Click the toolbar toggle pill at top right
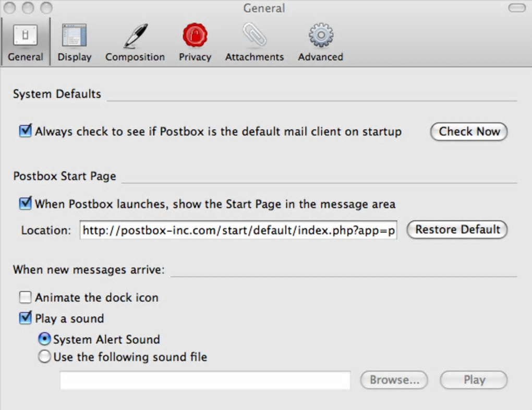This screenshot has width=532, height=410. pos(517,8)
